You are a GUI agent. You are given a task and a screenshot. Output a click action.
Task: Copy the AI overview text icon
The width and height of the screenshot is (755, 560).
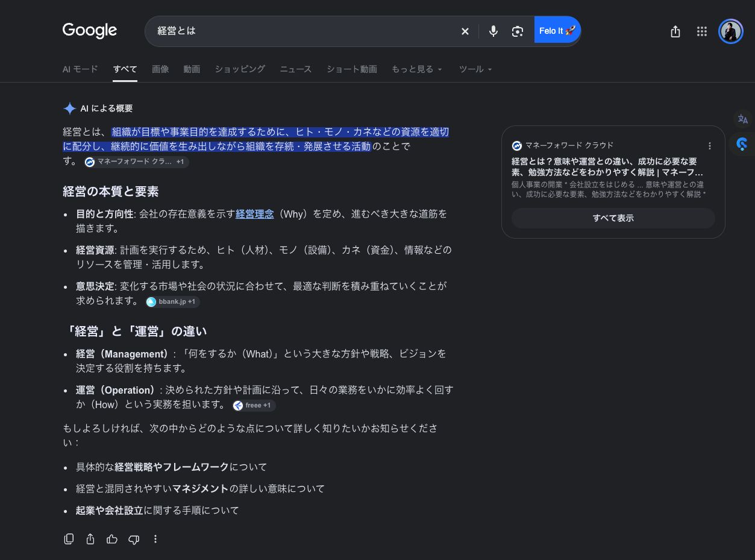(x=69, y=539)
